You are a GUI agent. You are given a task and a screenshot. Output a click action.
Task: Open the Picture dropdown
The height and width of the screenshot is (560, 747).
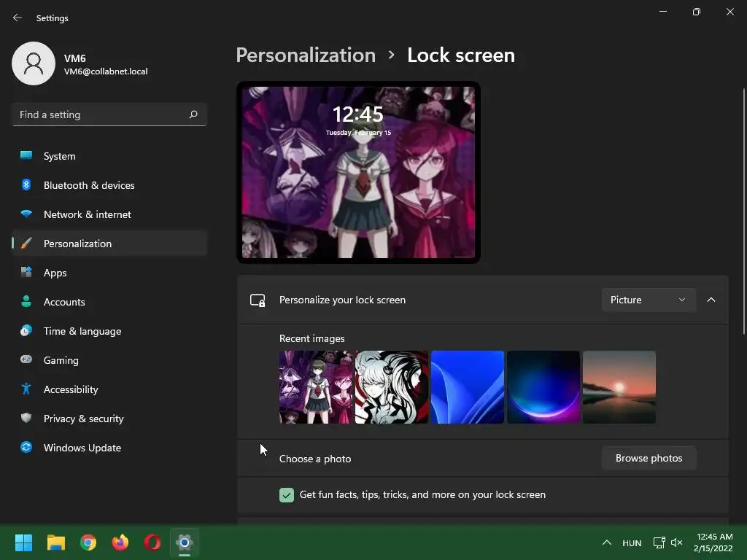coord(649,300)
